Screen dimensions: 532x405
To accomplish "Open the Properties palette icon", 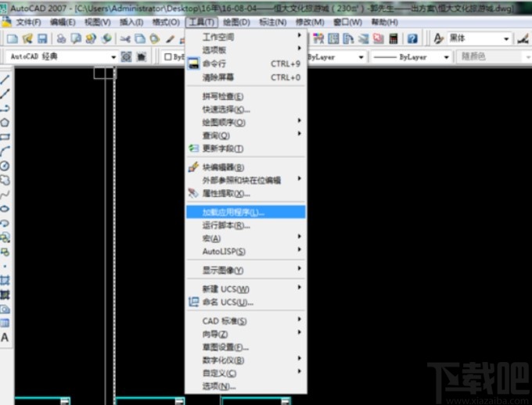I will tap(318, 38).
